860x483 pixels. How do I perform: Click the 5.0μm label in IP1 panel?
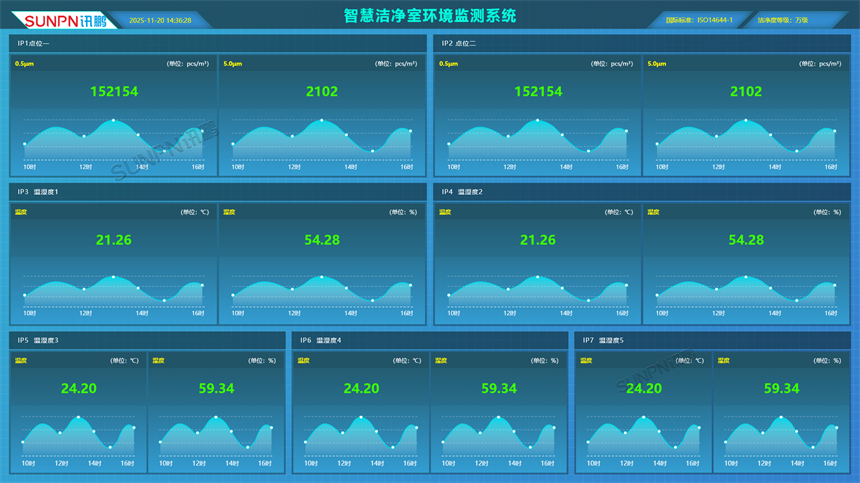click(x=232, y=64)
